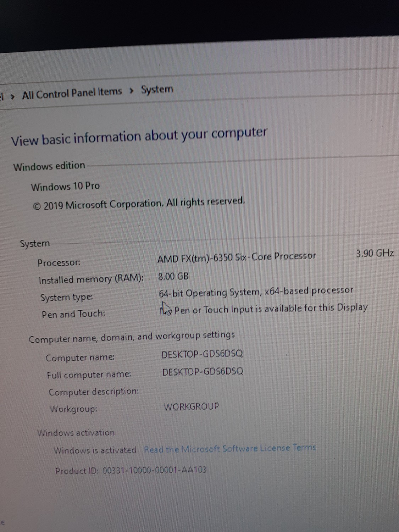Click the 'Pen and Touch:' label
This screenshot has height=532, width=399.
pyautogui.click(x=73, y=314)
